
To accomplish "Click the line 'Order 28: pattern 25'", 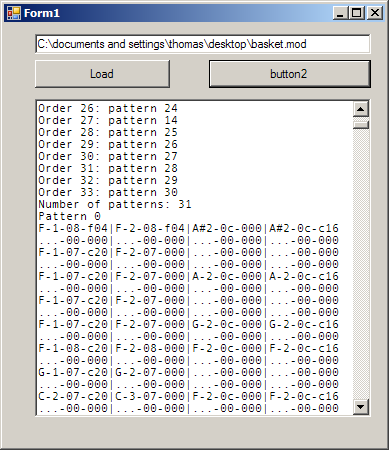I will [x=108, y=132].
